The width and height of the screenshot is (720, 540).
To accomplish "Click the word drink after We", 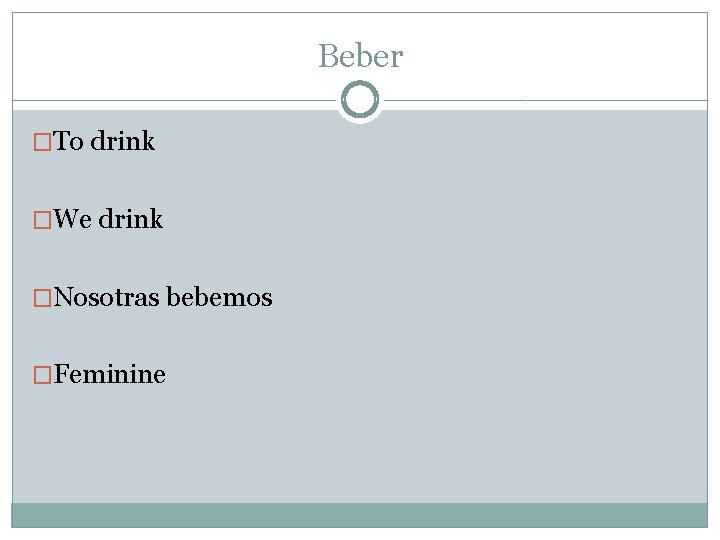I will click(x=130, y=219).
